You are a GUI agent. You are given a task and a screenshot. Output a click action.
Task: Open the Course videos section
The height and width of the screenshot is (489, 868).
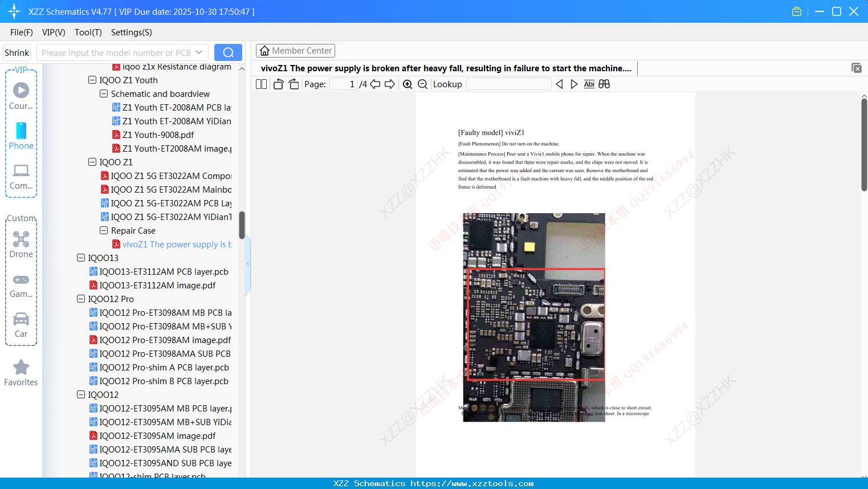tap(21, 91)
